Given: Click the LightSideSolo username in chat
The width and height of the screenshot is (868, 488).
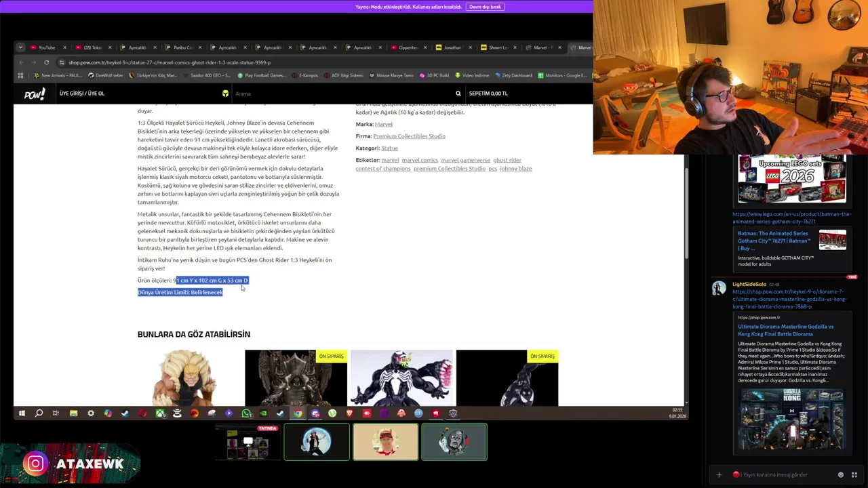Looking at the screenshot, I should (749, 284).
